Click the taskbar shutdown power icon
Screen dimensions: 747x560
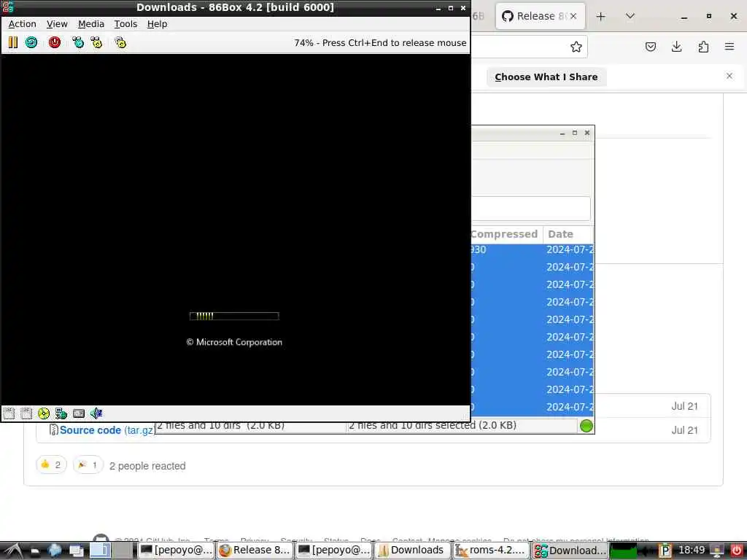[737, 551]
